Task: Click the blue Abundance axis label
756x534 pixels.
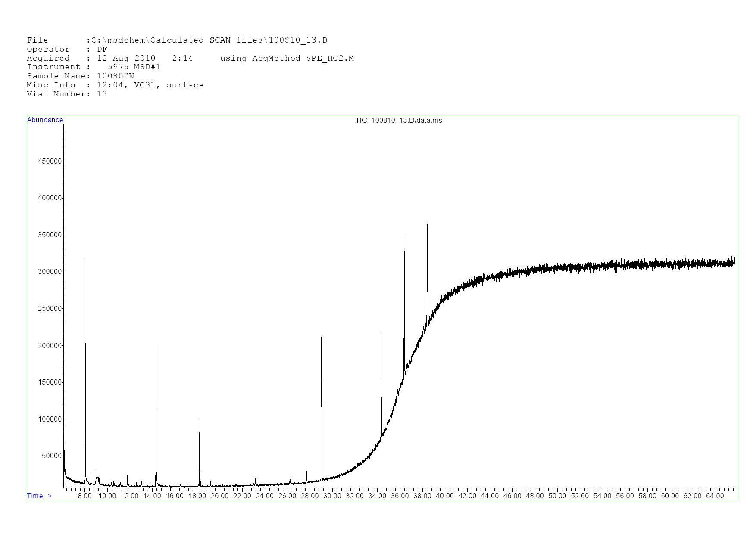Action: pos(45,120)
